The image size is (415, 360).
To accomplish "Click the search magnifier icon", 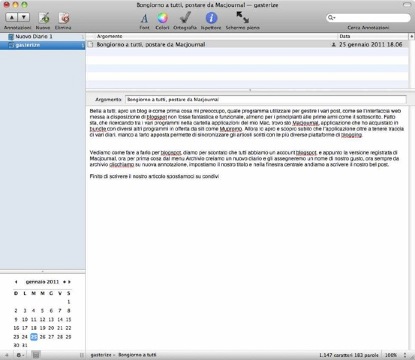I will [331, 17].
